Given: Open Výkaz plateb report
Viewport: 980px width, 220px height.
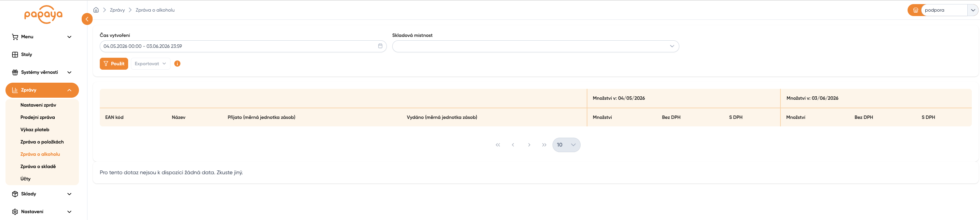Looking at the screenshot, I should point(35,129).
